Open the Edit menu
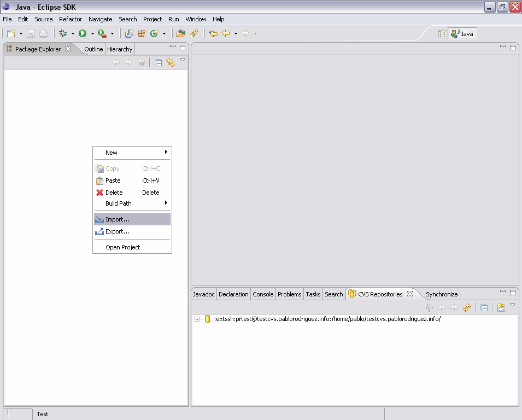The image size is (522, 420). (x=23, y=19)
